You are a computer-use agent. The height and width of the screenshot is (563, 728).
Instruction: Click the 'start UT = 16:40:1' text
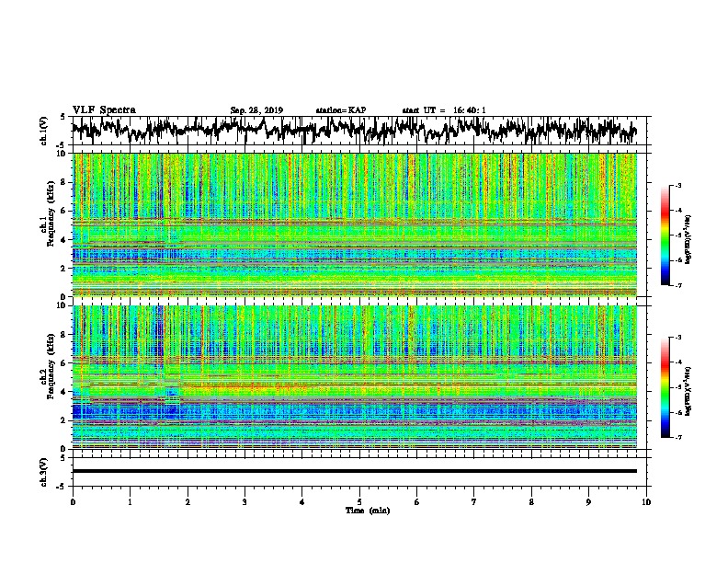click(444, 110)
